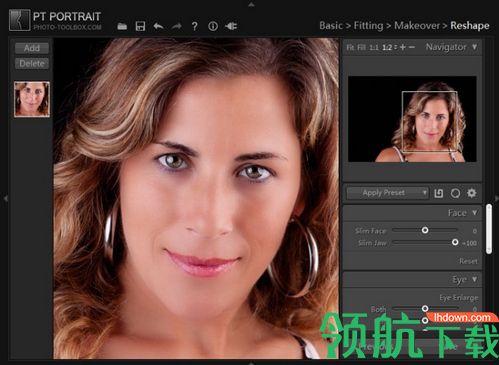Zoom in with the plus icon

[403, 47]
